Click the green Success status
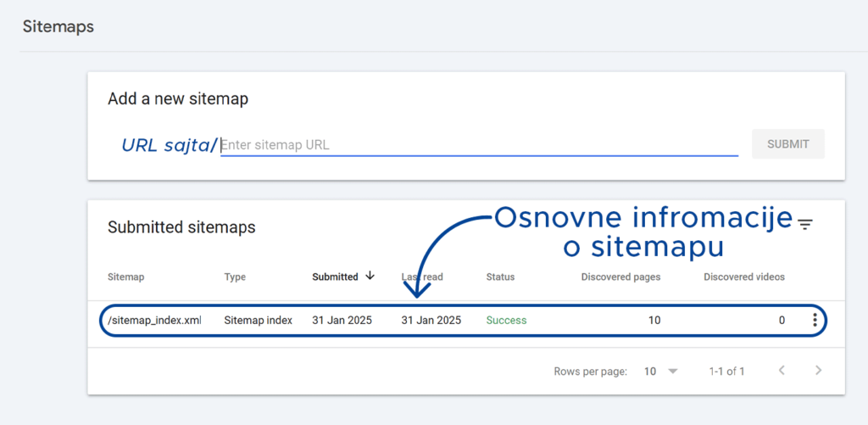Image resolution: width=868 pixels, height=425 pixels. click(507, 321)
